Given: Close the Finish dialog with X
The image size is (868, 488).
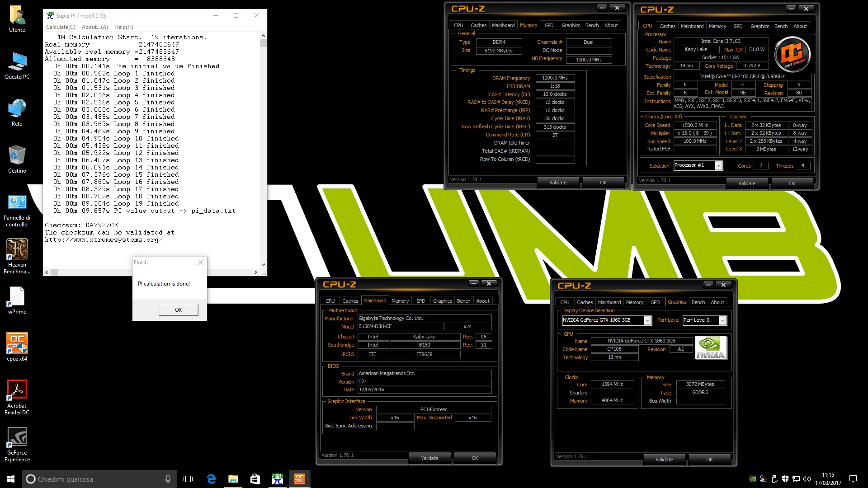Looking at the screenshot, I should click(200, 263).
